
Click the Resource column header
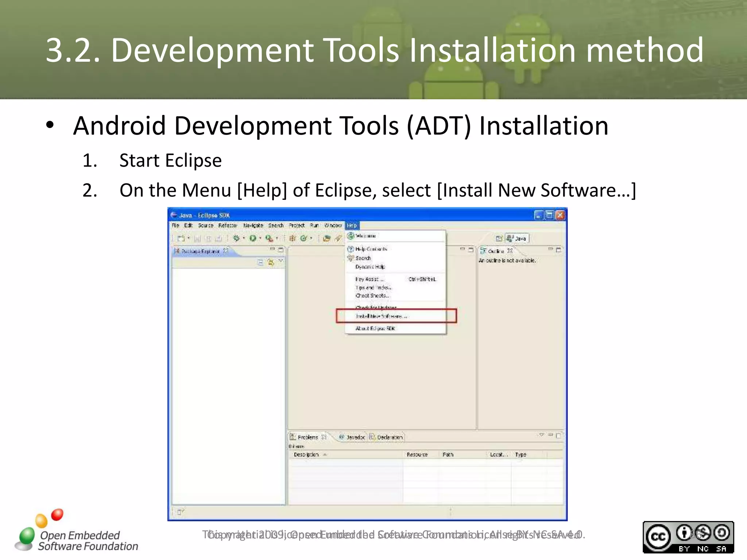coord(421,455)
